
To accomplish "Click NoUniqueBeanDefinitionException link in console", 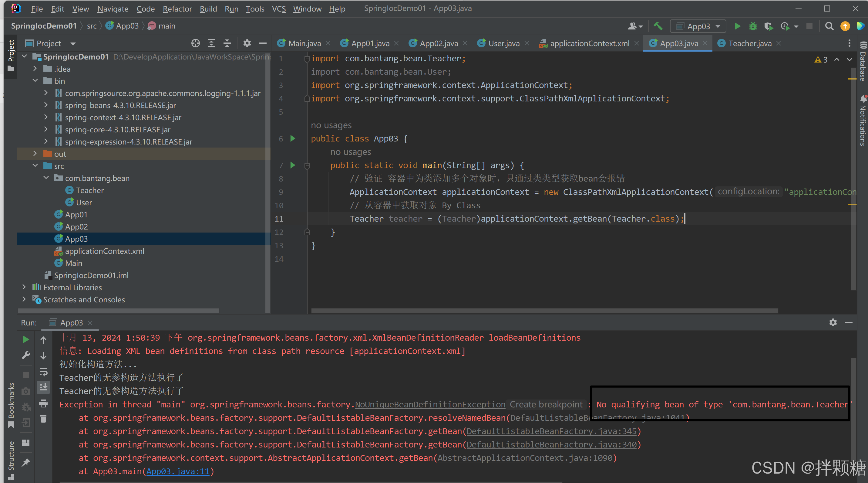I will 430,404.
